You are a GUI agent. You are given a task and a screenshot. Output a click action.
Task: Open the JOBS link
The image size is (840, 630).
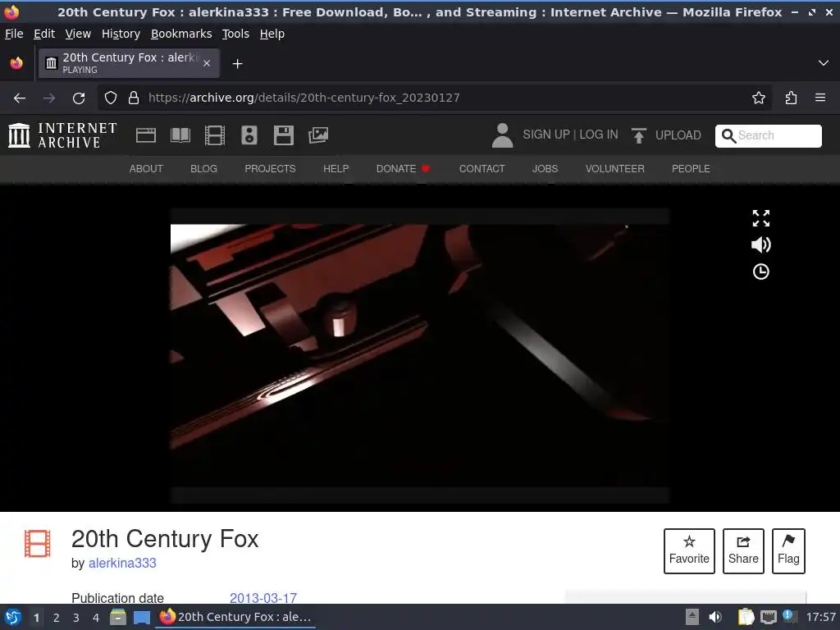[x=545, y=169]
